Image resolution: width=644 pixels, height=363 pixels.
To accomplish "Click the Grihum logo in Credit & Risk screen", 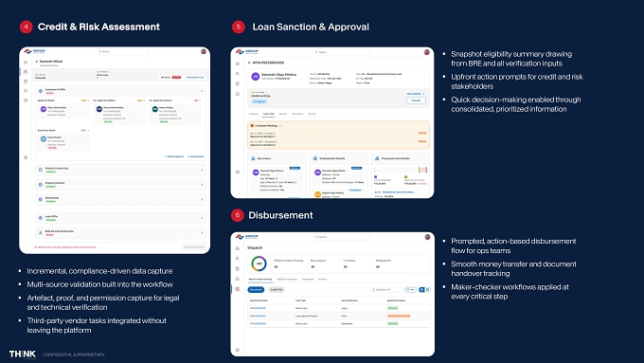I will point(34,51).
